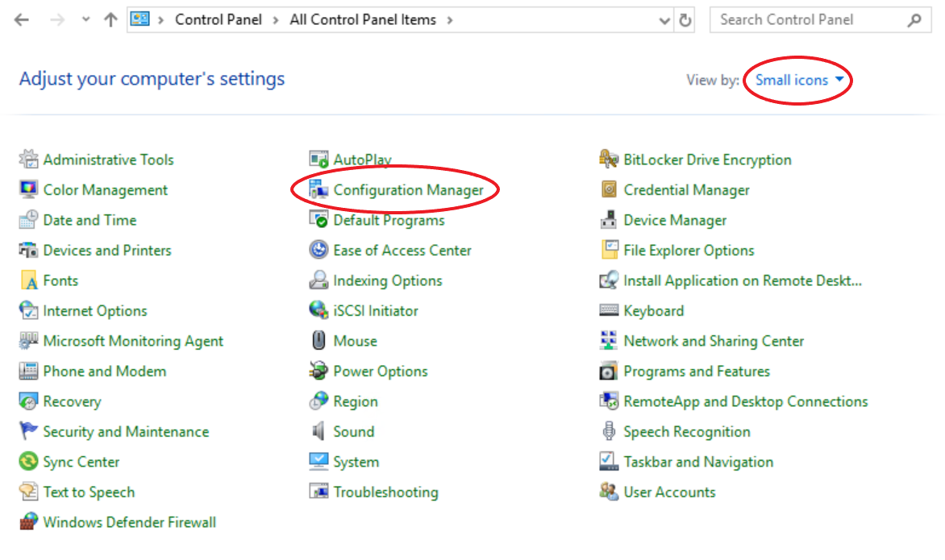
Task: Click the Troubleshooting icon
Action: [x=318, y=492]
